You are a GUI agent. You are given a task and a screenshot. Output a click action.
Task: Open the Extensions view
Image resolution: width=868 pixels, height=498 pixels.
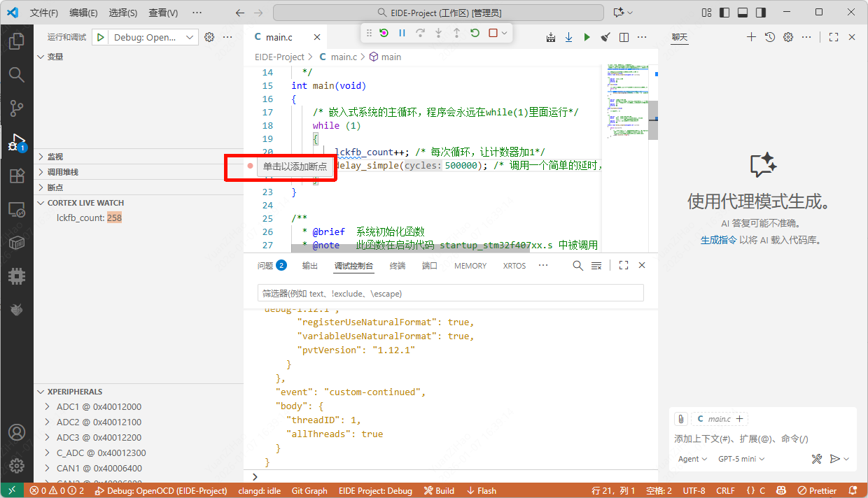(x=16, y=176)
